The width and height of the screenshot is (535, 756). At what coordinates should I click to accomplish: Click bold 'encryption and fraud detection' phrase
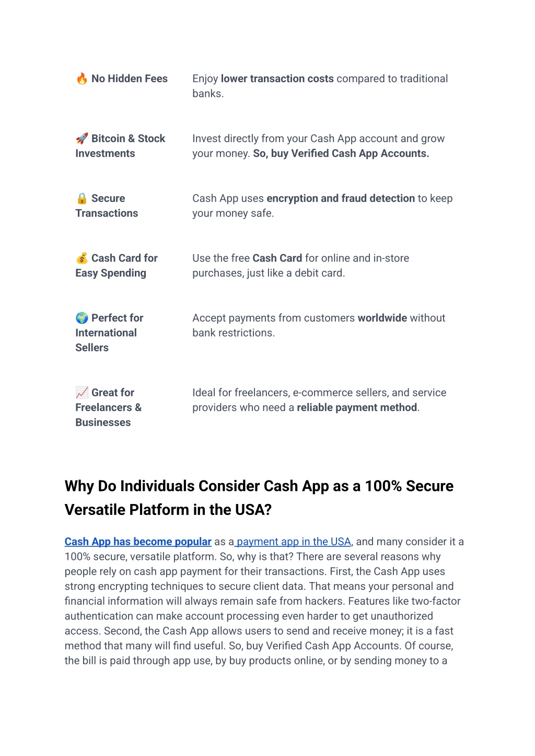pyautogui.click(x=341, y=199)
